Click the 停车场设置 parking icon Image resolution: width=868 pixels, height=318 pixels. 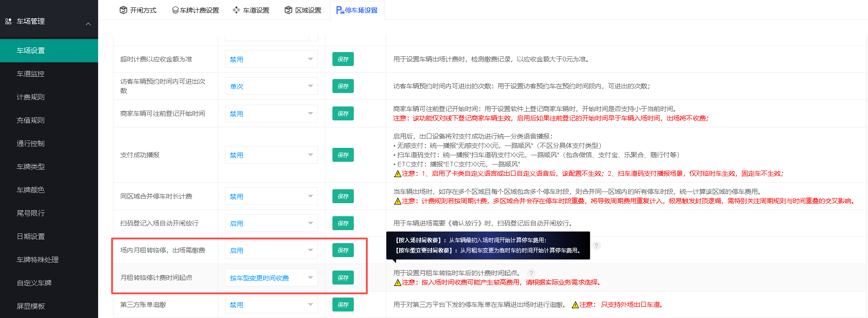tap(340, 10)
